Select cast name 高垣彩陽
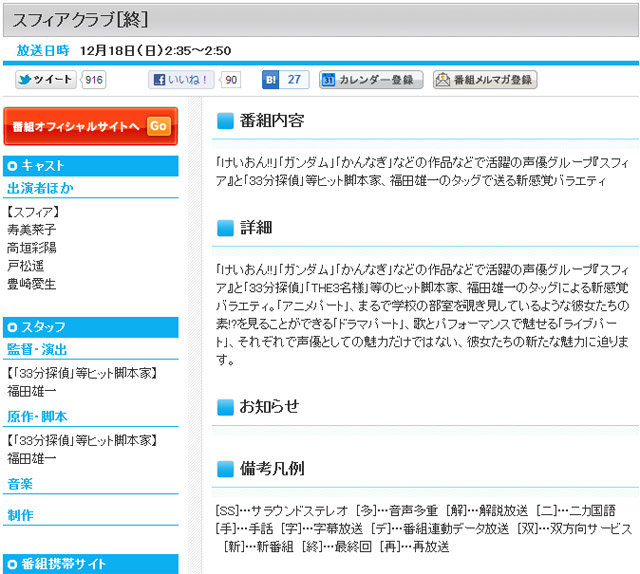Image resolution: width=640 pixels, height=574 pixels. pos(31,248)
